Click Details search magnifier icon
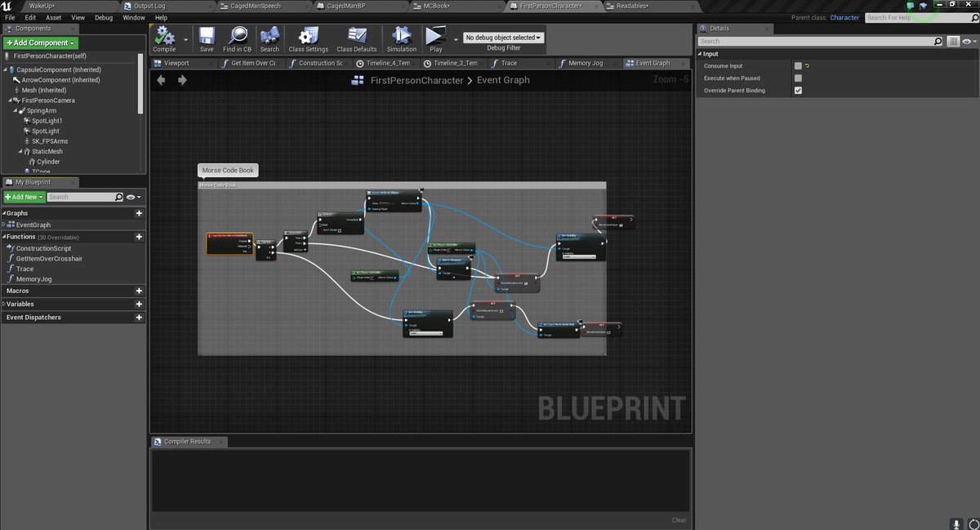 (937, 41)
